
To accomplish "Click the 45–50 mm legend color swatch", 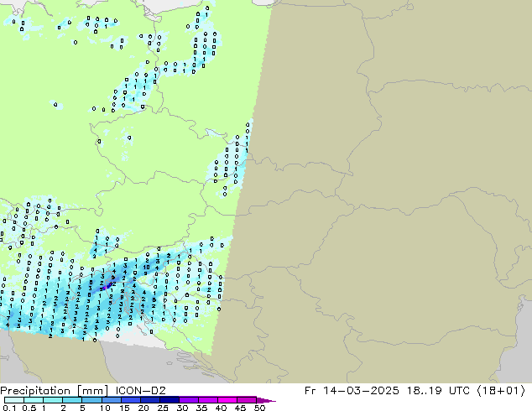I will point(247,400).
